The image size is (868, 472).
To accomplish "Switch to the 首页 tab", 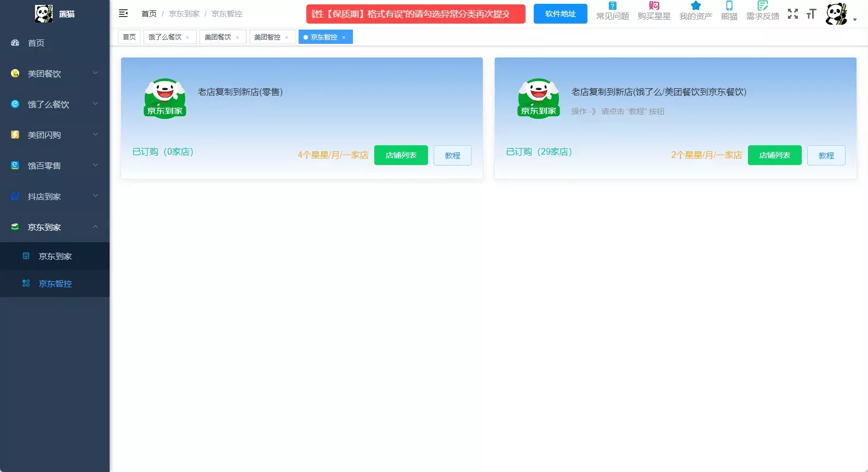I will pos(129,37).
